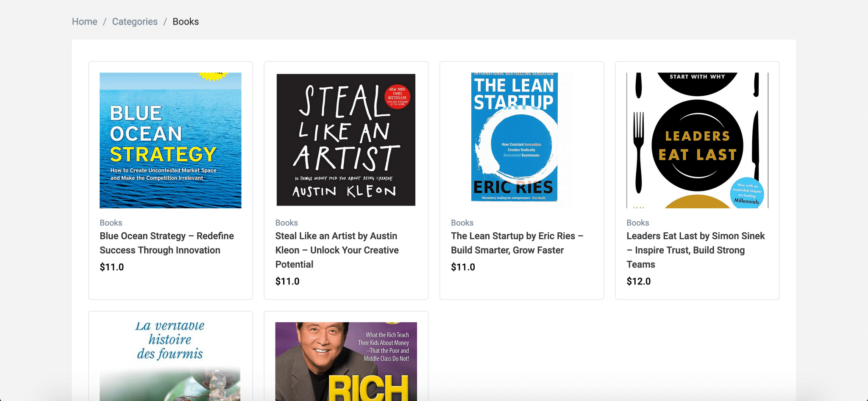The height and width of the screenshot is (401, 868).
Task: Open The Lean Startup cover image
Action: click(515, 137)
